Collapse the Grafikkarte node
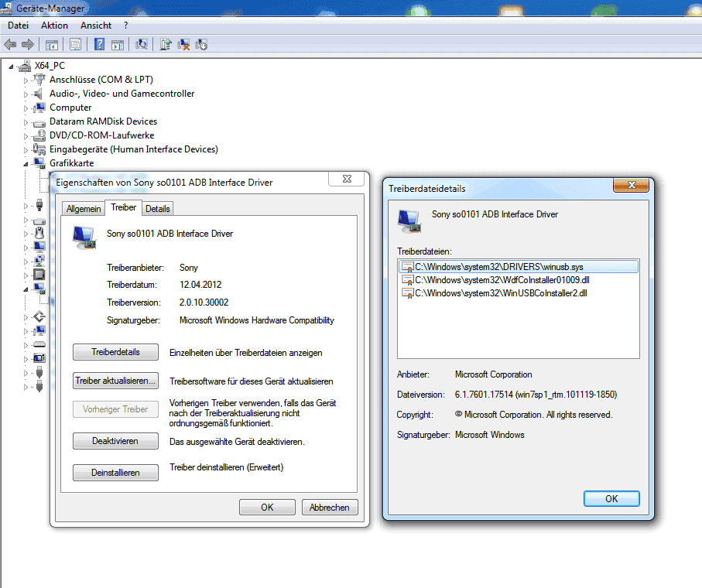 [x=26, y=164]
